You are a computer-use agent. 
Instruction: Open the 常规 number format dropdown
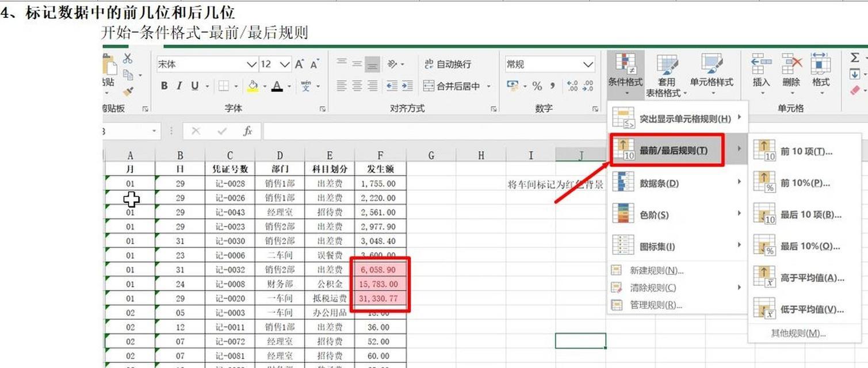588,64
